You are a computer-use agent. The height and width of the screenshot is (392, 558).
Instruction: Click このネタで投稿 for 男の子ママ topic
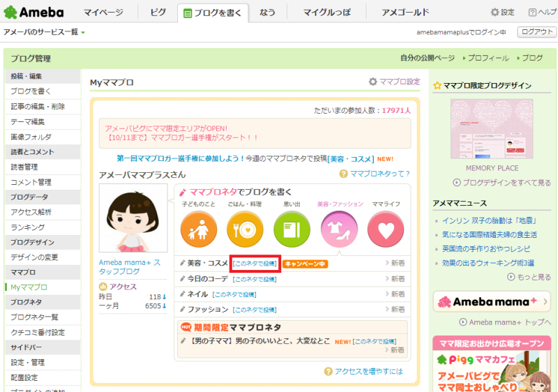point(375,342)
